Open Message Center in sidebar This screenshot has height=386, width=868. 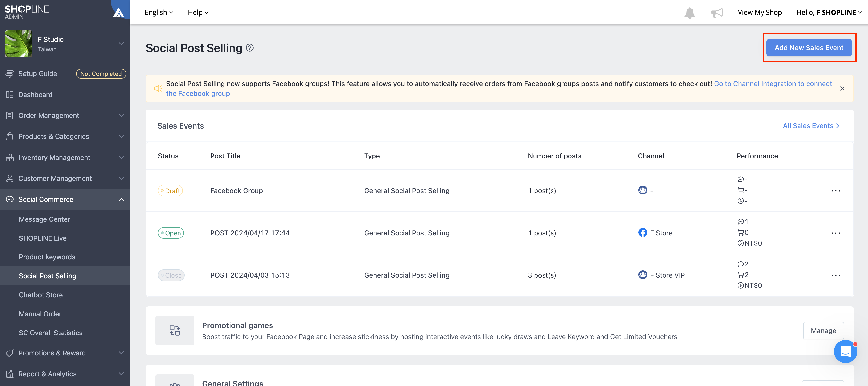point(44,219)
